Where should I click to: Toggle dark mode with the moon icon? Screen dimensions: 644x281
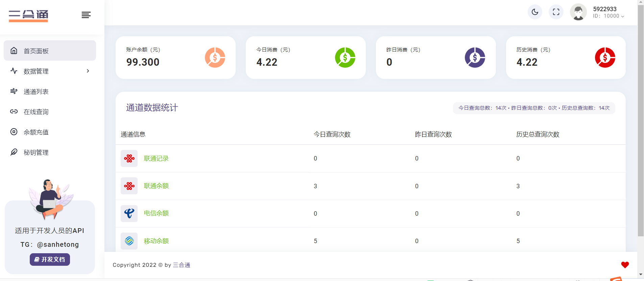(535, 12)
